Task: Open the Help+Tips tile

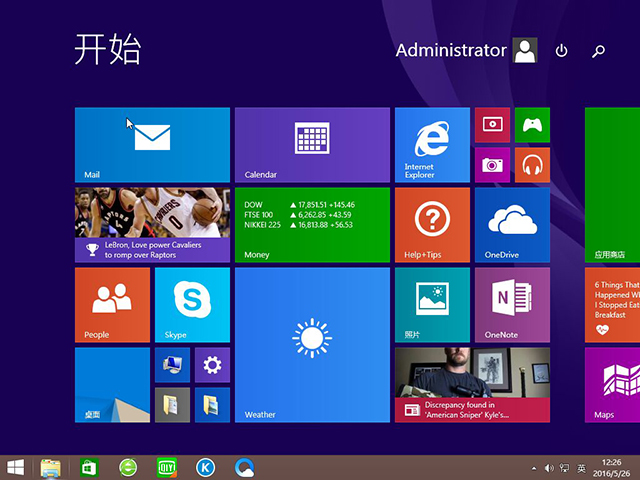Action: coord(432,225)
